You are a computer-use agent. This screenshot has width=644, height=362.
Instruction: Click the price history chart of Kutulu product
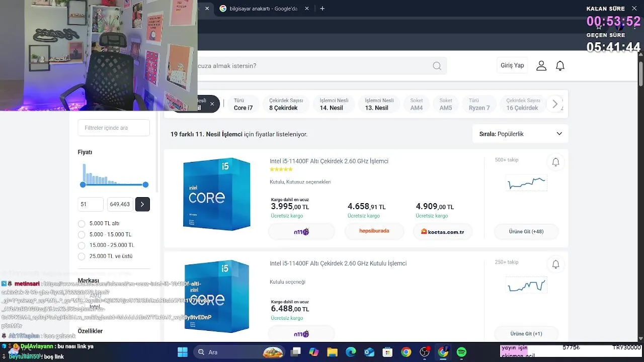[526, 285]
